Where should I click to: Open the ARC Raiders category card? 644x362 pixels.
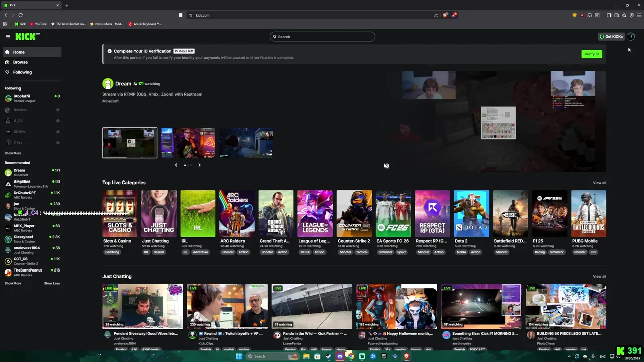[x=237, y=214]
